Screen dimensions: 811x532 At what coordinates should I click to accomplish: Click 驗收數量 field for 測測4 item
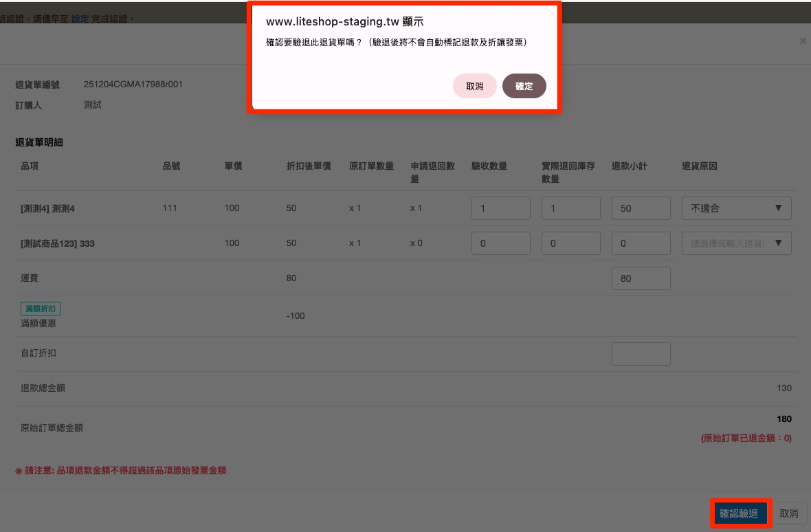500,208
